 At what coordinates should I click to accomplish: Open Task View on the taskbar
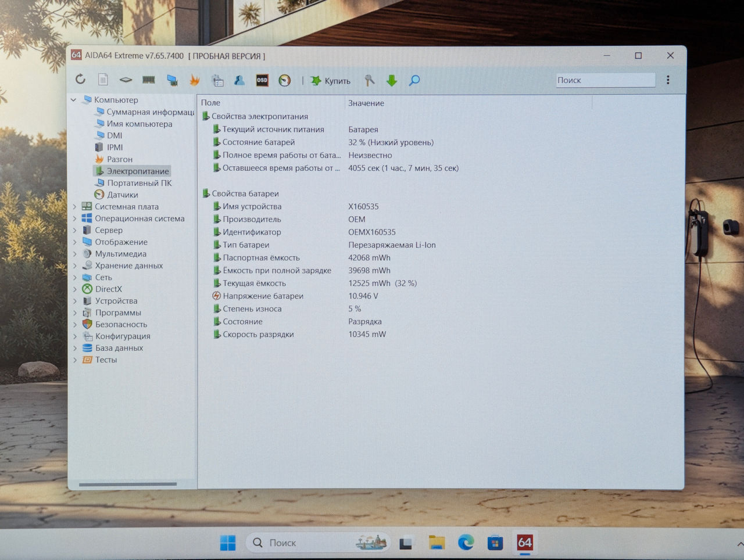[406, 543]
